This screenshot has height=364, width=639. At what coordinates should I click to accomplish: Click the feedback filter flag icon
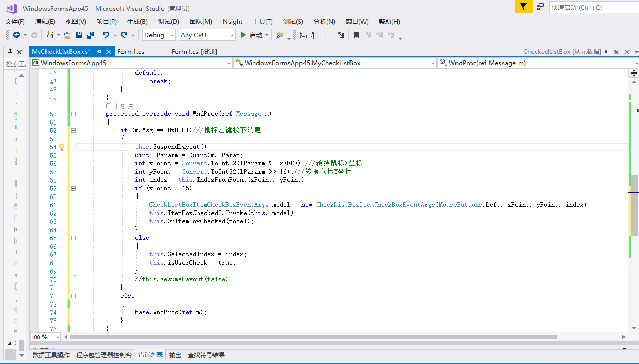[523, 7]
